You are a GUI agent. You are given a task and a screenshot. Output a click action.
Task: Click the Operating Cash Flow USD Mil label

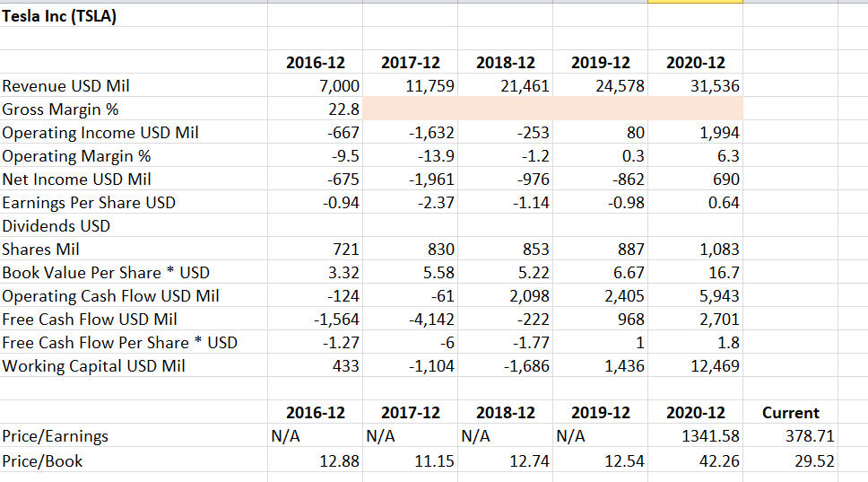[110, 295]
